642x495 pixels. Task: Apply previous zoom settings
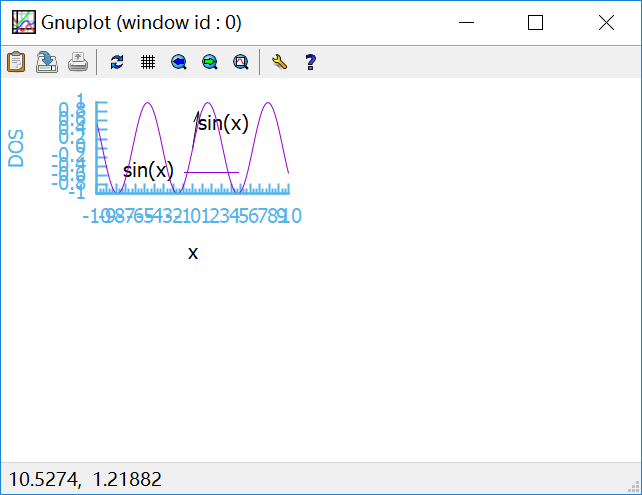pos(179,62)
